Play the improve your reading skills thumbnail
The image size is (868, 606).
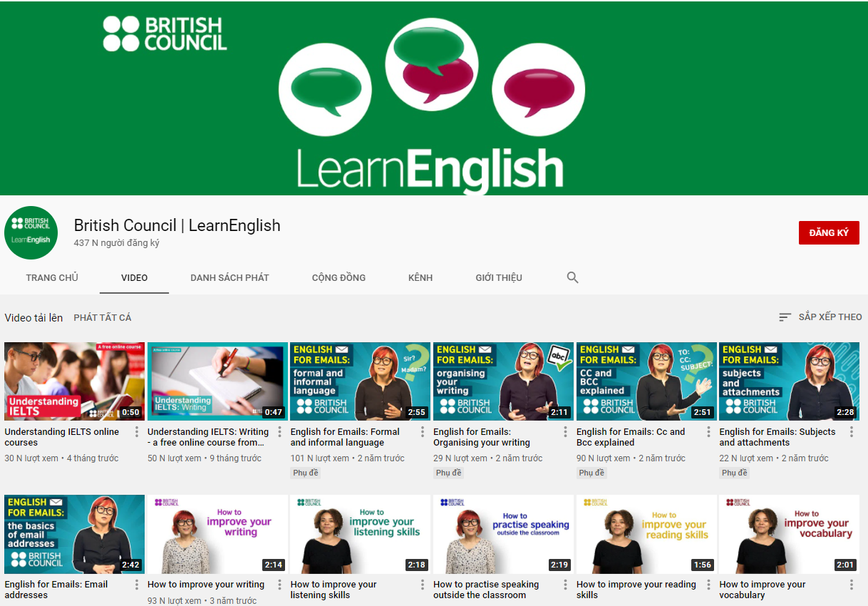646,534
